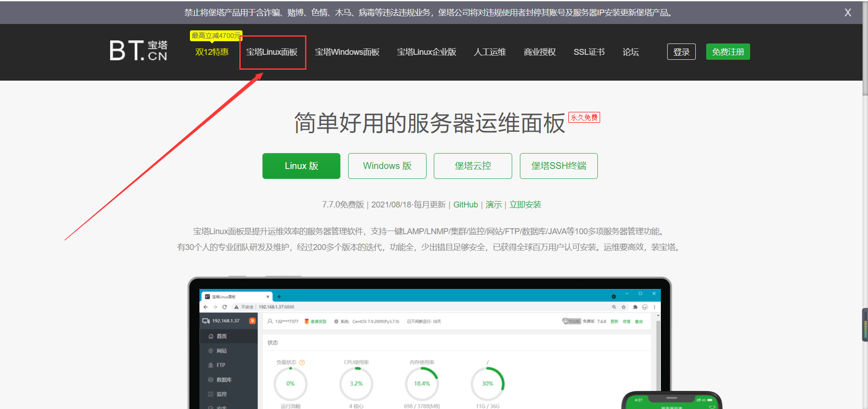
Task: Open the 人工运维 menu item
Action: pyautogui.click(x=490, y=52)
